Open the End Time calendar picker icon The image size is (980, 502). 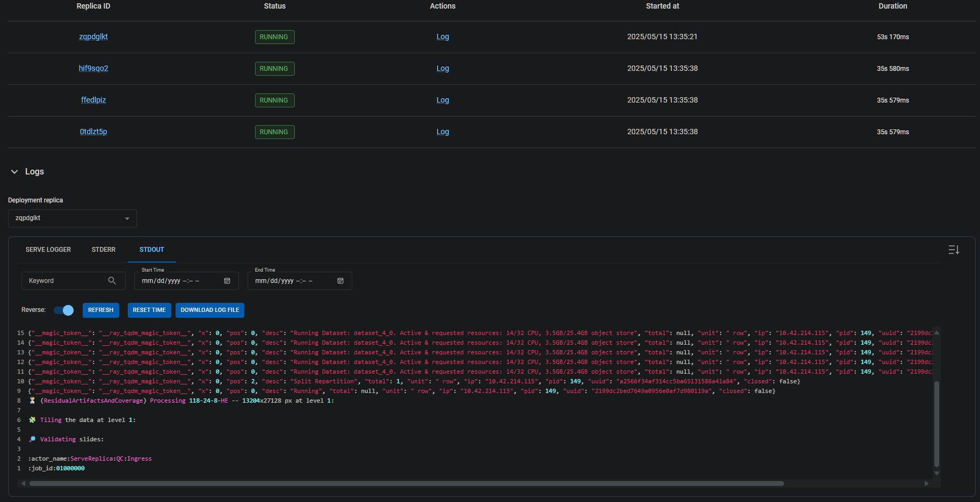(340, 281)
